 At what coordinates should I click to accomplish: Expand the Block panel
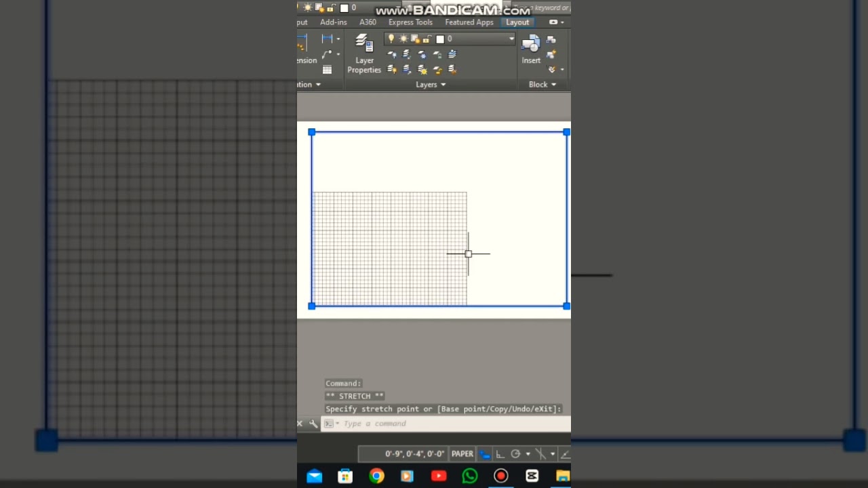[x=542, y=85]
